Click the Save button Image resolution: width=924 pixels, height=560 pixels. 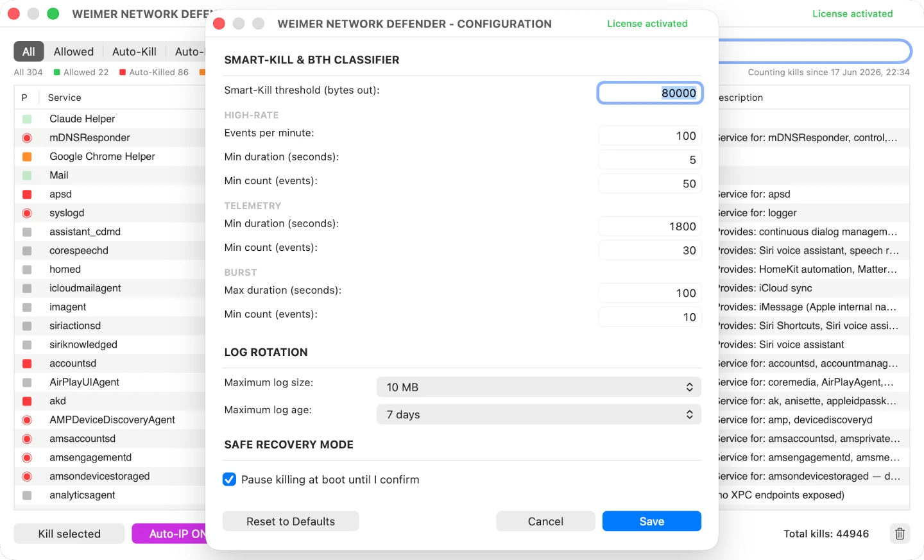[x=651, y=521]
